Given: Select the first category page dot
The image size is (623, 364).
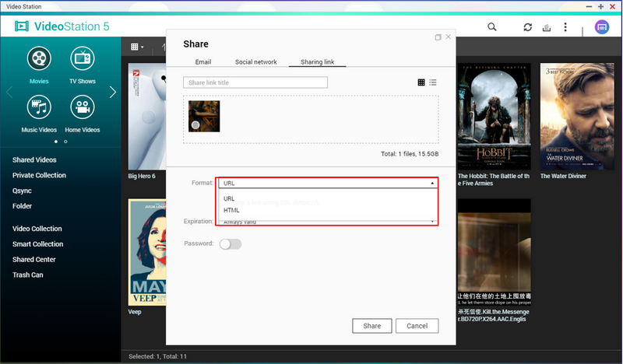Looking at the screenshot, I should [x=56, y=142].
